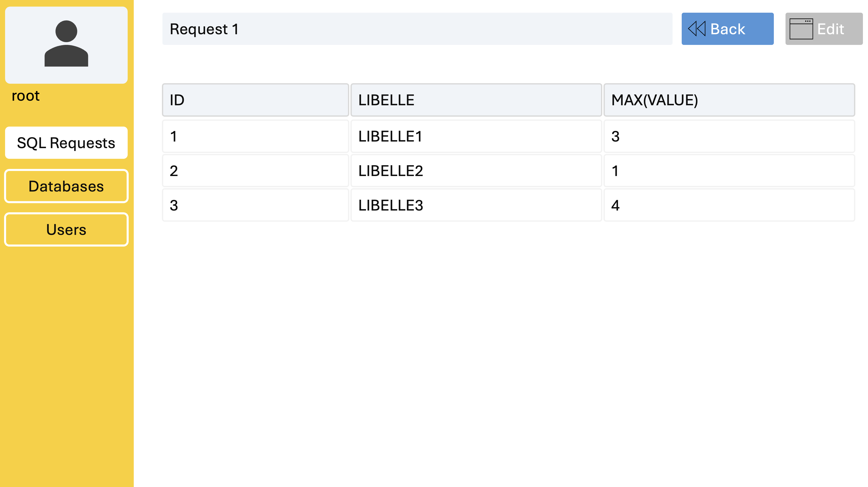Image resolution: width=868 pixels, height=487 pixels.
Task: Click the Request 1 title field
Action: 417,29
